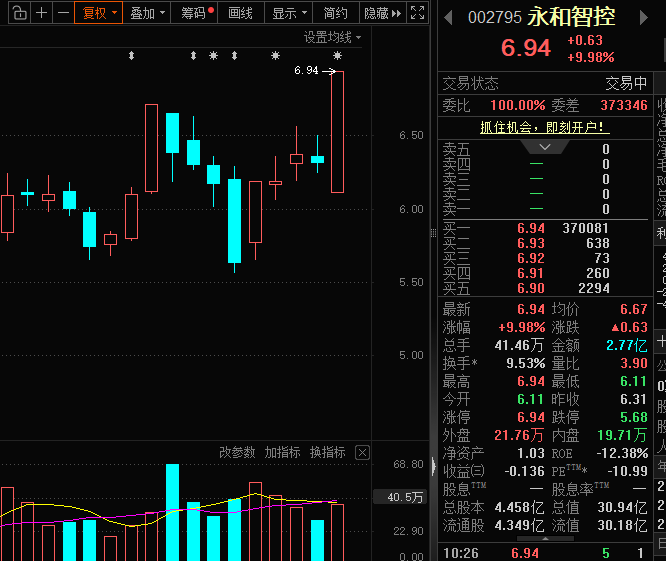This screenshot has height=561, width=666.
Task: Click the 隐藏 hide panel toggle
Action: (x=381, y=13)
